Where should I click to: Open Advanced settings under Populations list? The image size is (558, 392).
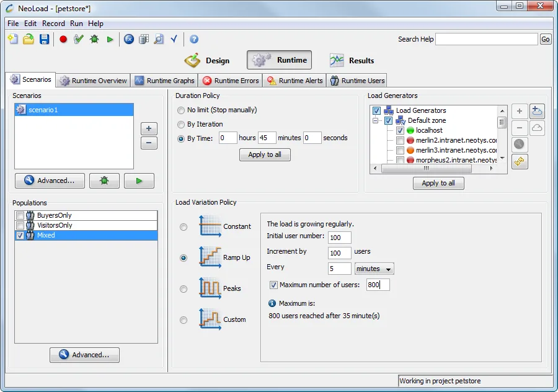(85, 355)
